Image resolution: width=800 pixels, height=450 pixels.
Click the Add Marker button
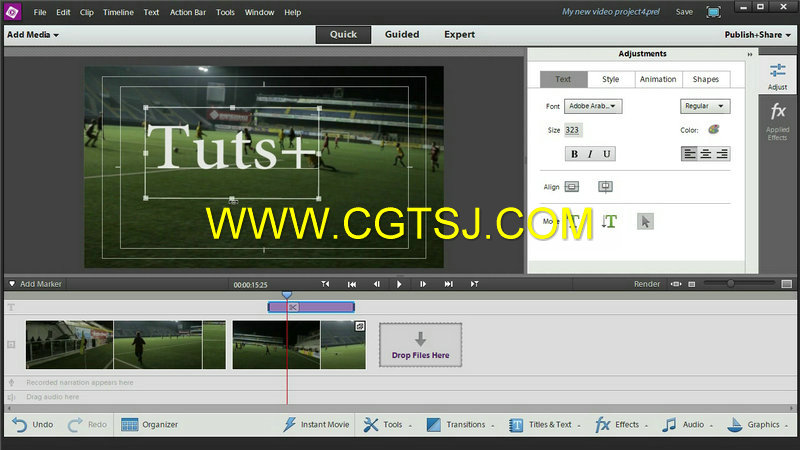[x=35, y=284]
